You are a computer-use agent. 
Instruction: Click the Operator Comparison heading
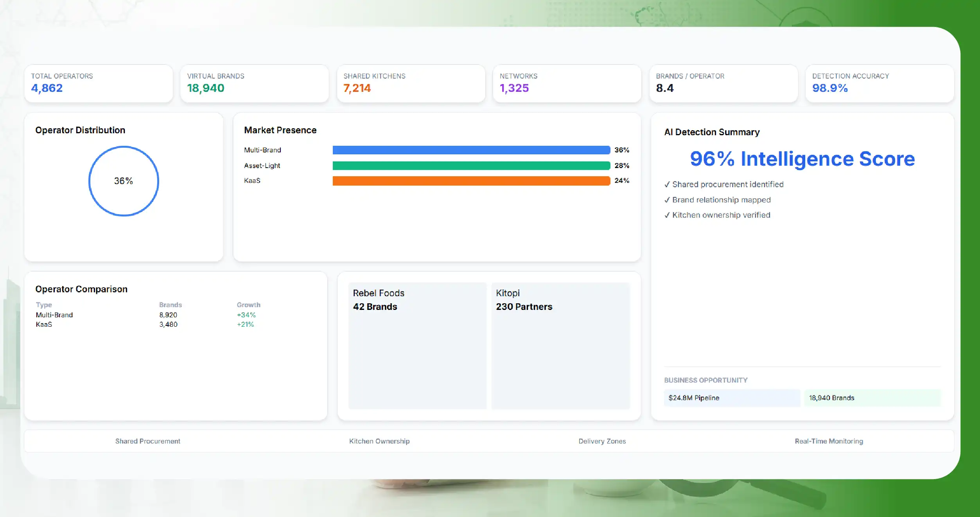click(81, 289)
